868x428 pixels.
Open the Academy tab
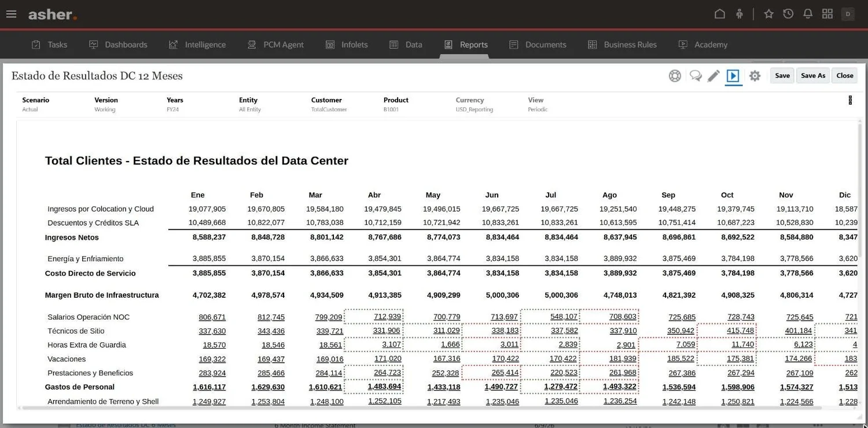[x=703, y=45]
